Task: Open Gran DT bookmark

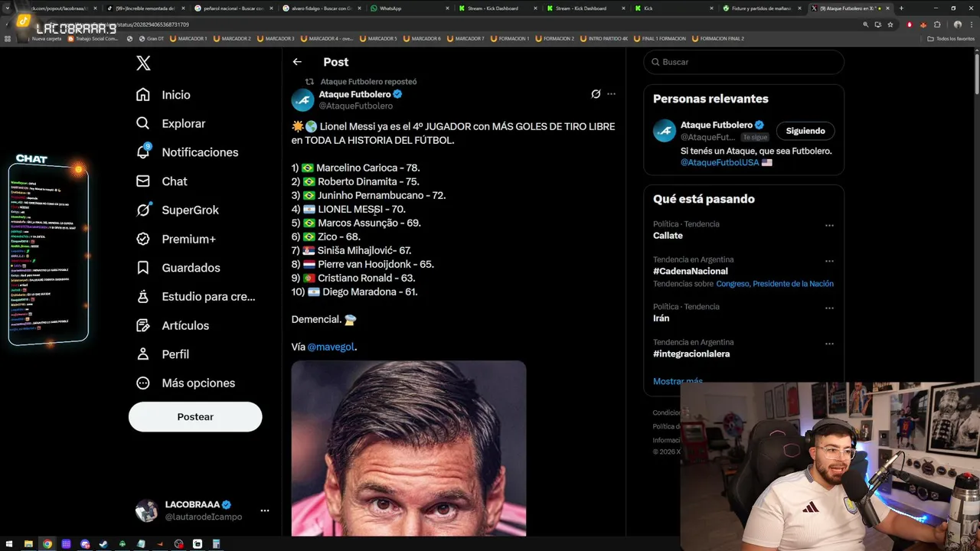Action: tap(150, 38)
